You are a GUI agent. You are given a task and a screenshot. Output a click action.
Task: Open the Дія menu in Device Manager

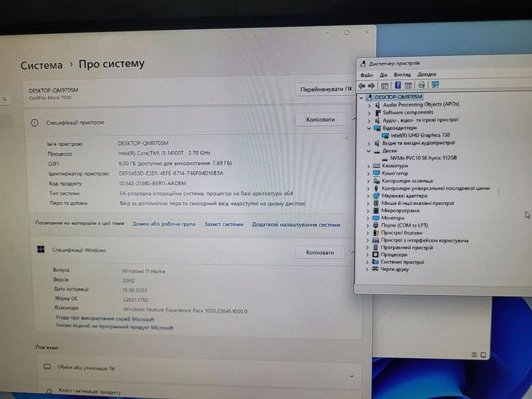(383, 75)
